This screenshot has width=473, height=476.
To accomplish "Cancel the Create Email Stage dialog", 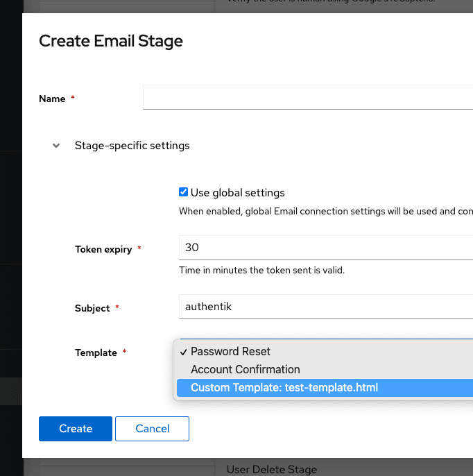I will pos(152,429).
